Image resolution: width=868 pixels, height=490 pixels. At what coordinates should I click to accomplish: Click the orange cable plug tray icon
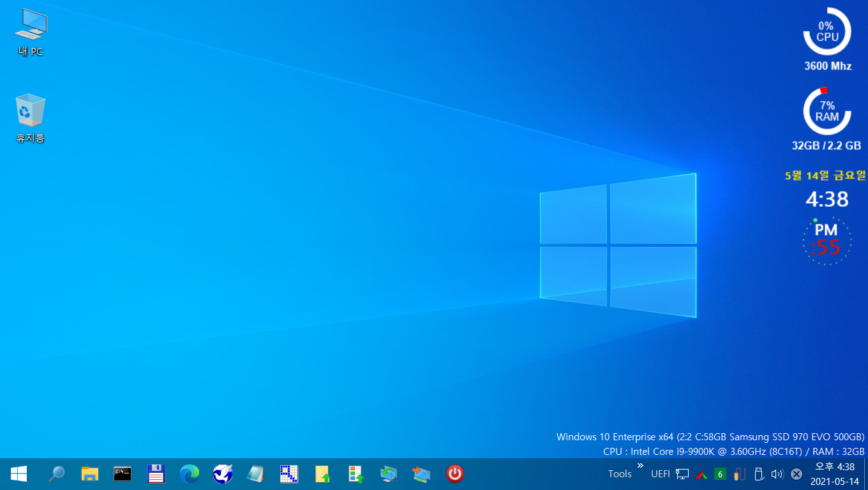coord(739,474)
